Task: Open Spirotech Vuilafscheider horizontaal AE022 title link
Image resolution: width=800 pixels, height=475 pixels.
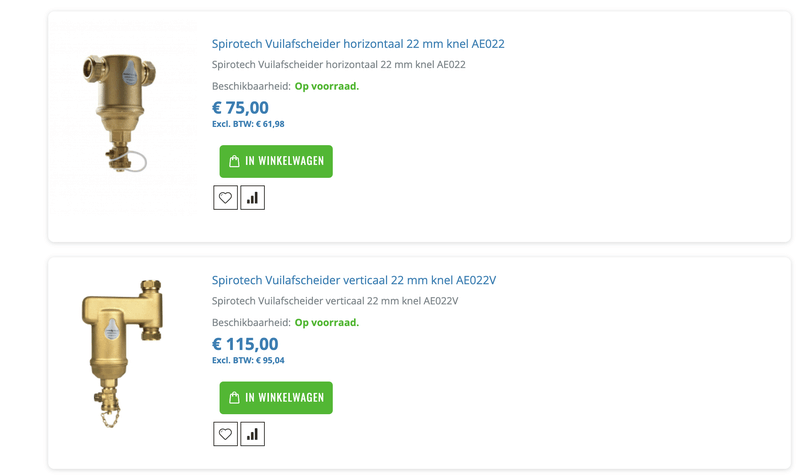Action: point(358,44)
